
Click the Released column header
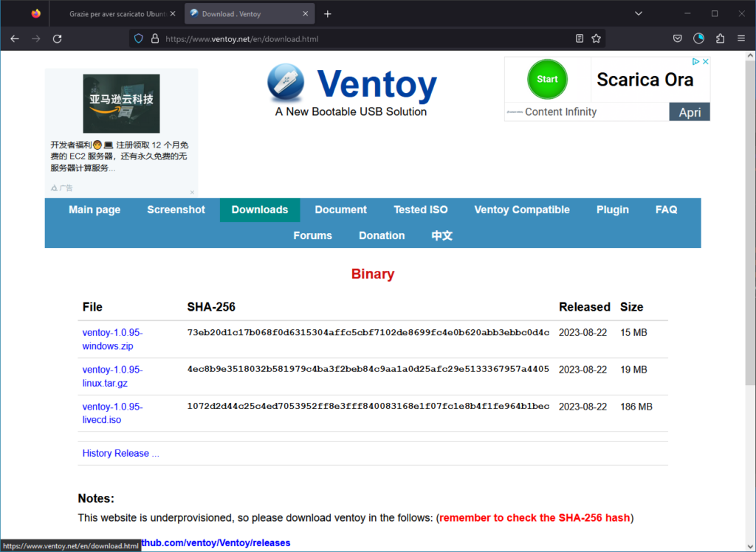(x=585, y=307)
